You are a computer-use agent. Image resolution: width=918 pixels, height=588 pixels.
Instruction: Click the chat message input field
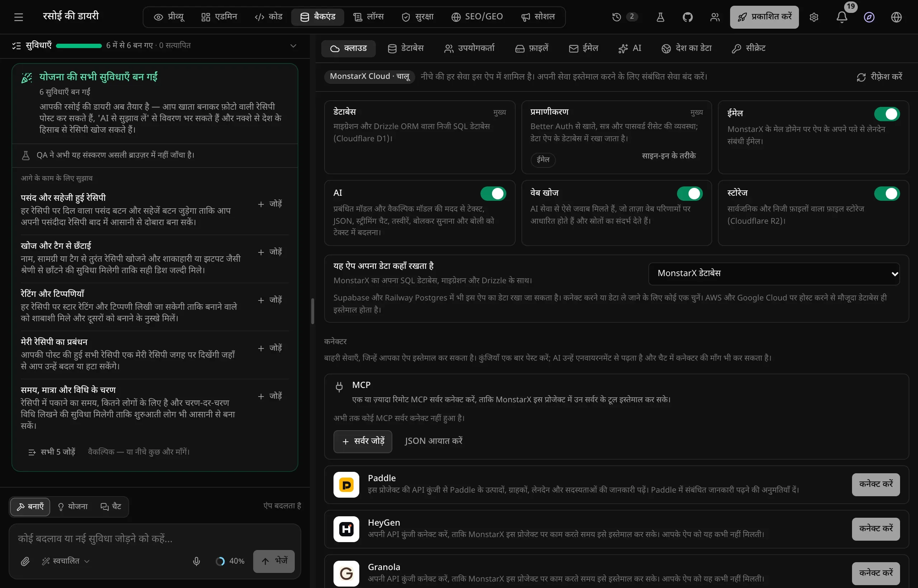[155, 539]
